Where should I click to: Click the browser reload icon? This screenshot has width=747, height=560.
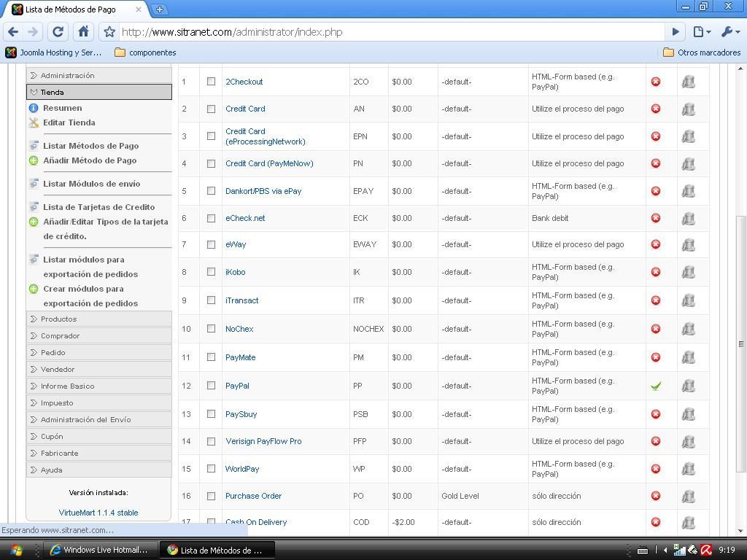[x=58, y=32]
